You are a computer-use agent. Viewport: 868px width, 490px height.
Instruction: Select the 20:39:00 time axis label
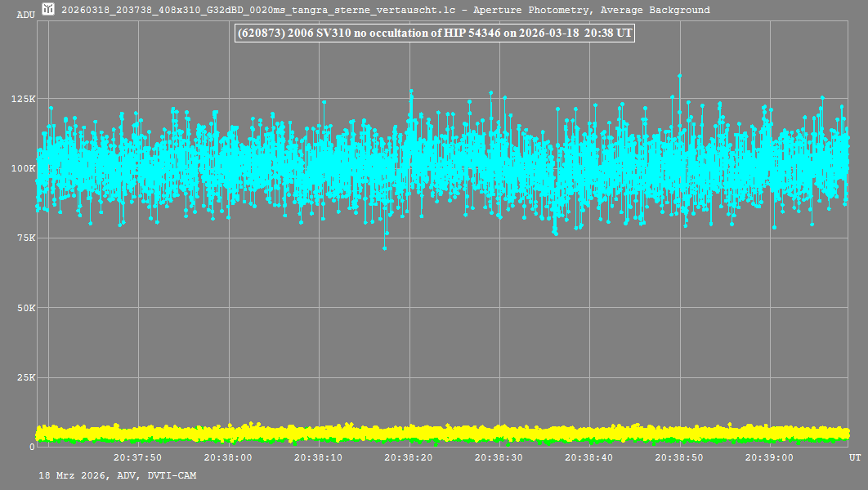[770, 458]
